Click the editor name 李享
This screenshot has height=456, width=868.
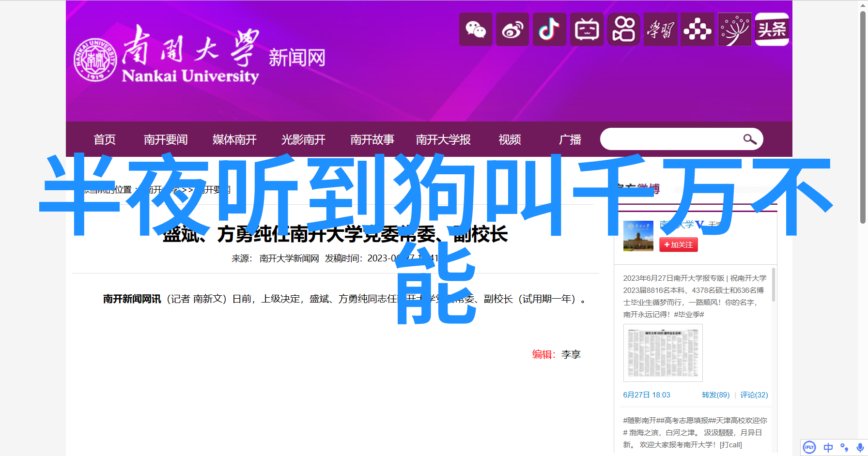pyautogui.click(x=571, y=354)
